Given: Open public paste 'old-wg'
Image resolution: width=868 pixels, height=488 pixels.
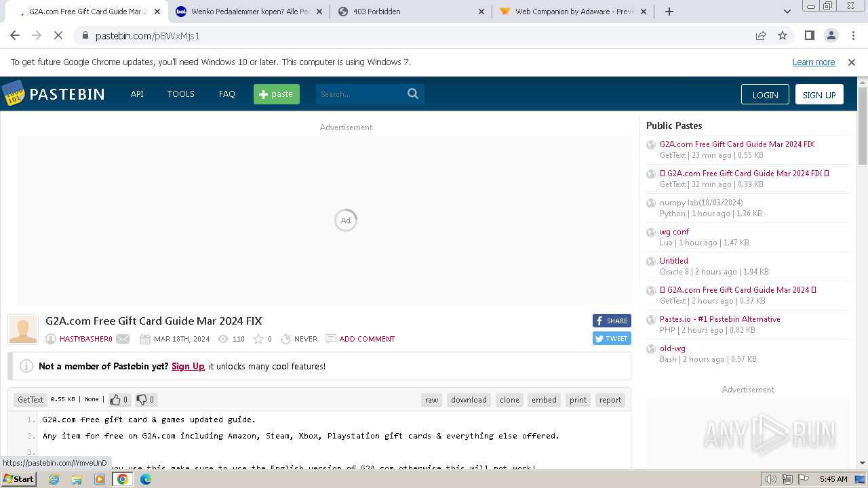Looking at the screenshot, I should pyautogui.click(x=673, y=348).
